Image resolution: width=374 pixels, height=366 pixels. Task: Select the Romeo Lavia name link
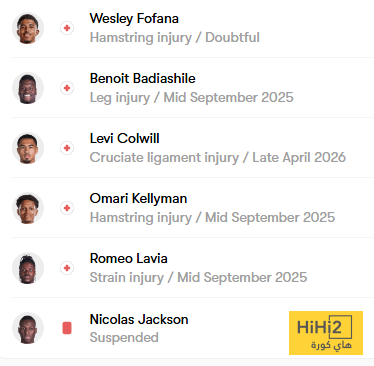click(x=128, y=258)
